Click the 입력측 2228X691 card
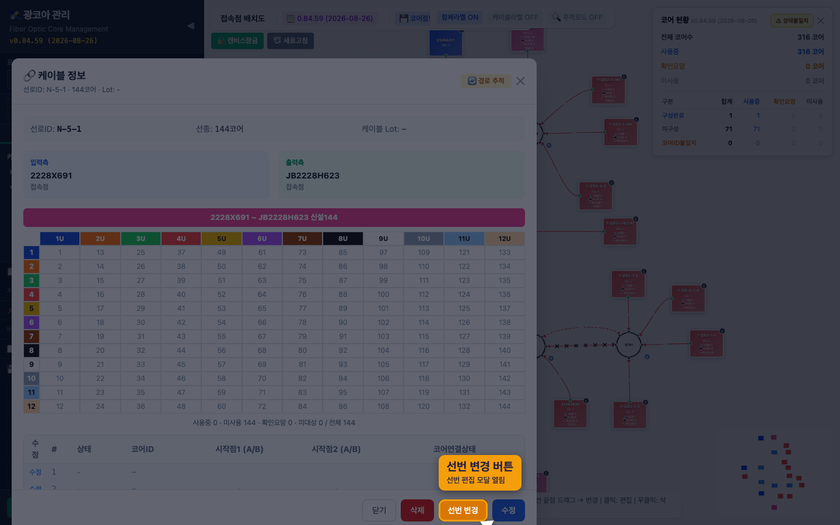The image size is (840, 525). click(x=146, y=175)
